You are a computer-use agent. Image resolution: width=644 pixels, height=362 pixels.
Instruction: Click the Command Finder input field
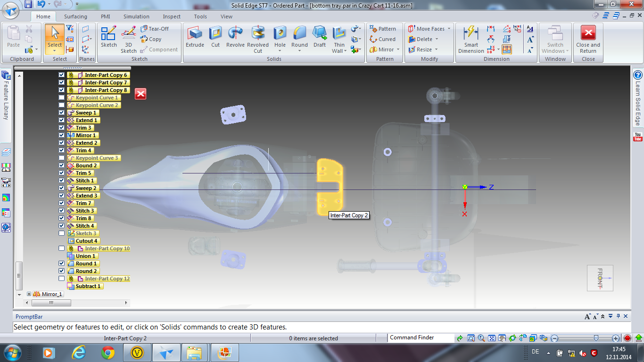[x=421, y=337]
